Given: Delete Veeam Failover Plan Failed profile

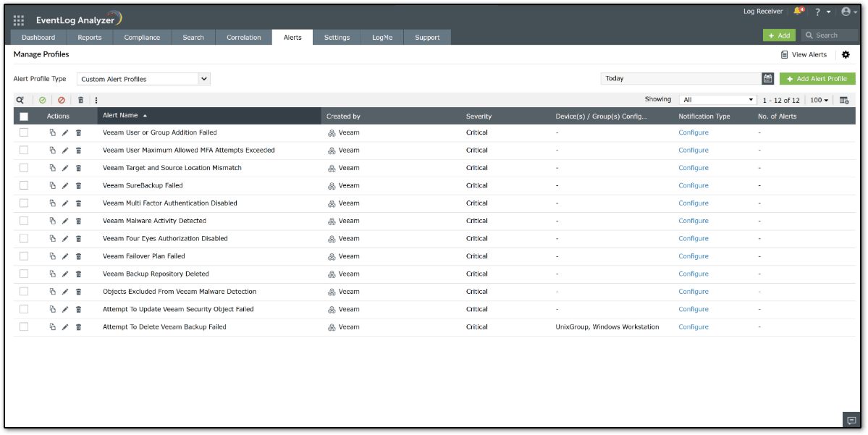Looking at the screenshot, I should pyautogui.click(x=79, y=256).
